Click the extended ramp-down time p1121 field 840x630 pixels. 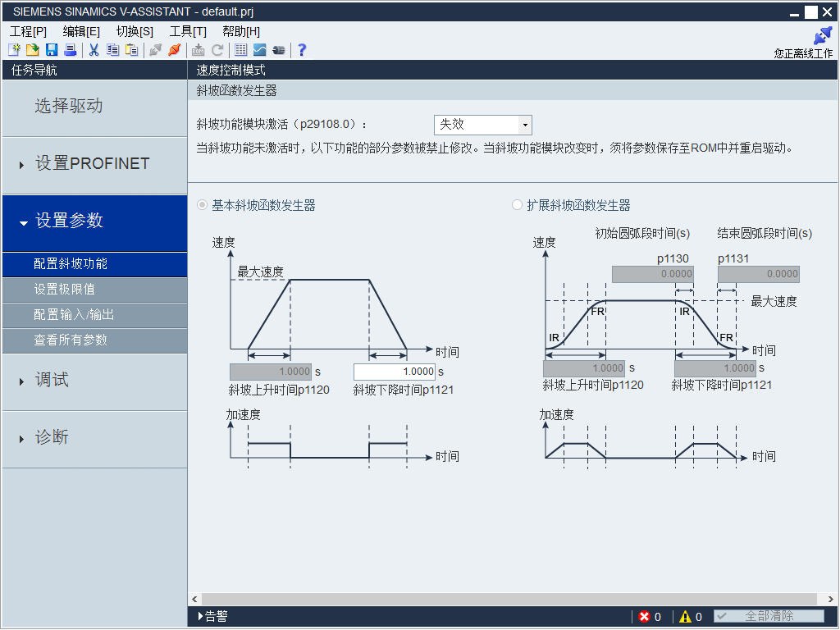(715, 368)
